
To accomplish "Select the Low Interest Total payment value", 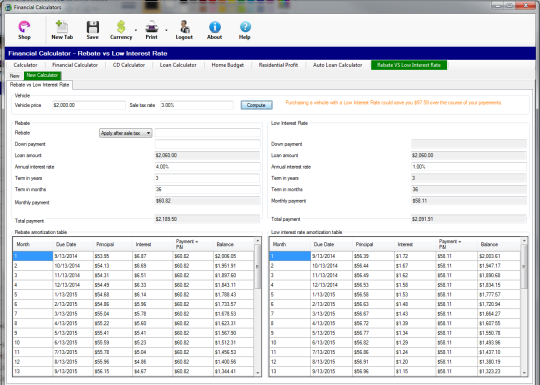I will point(469,219).
